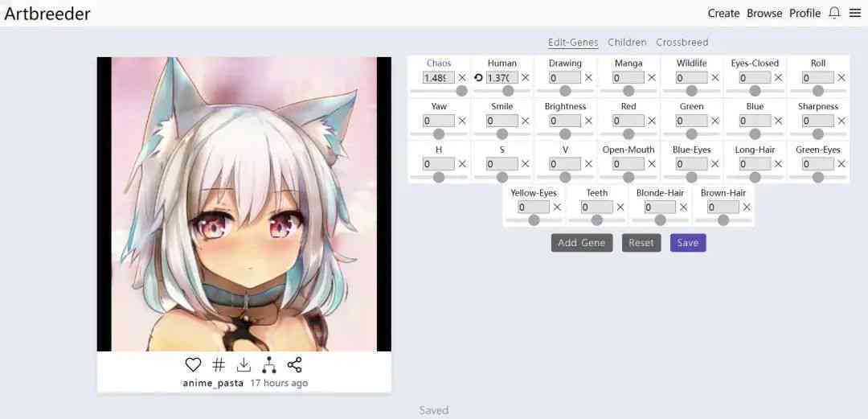
Task: Click the Sharpness slider handle
Action: (x=818, y=134)
